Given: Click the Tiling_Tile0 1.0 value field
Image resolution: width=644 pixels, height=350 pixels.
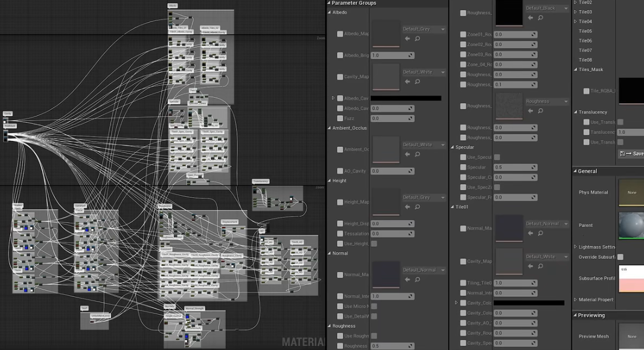Looking at the screenshot, I should 516,283.
